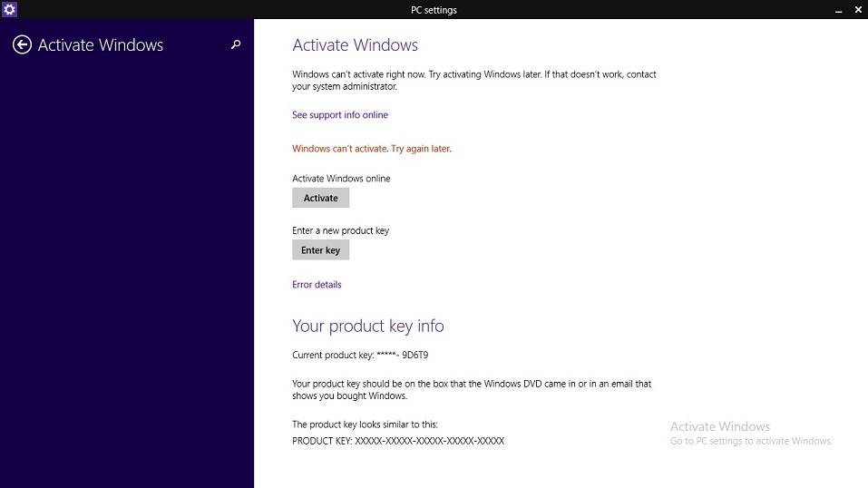Minimize the PC settings window

click(839, 10)
